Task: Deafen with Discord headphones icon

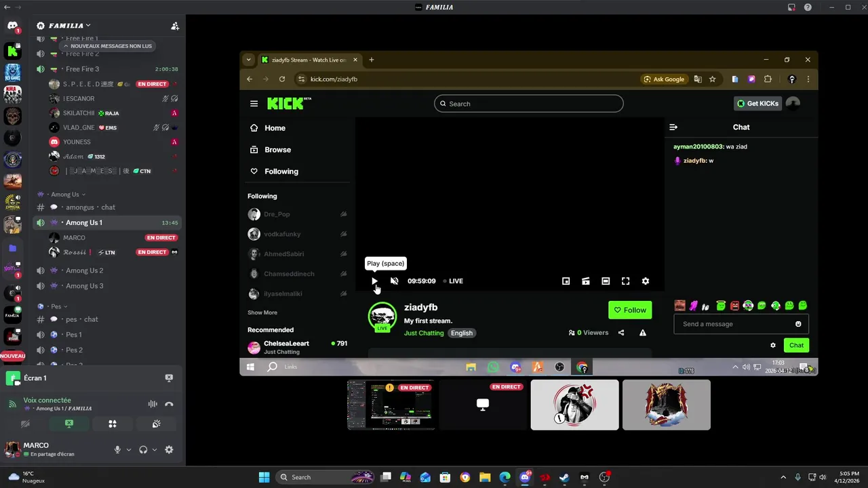Action: (x=143, y=450)
